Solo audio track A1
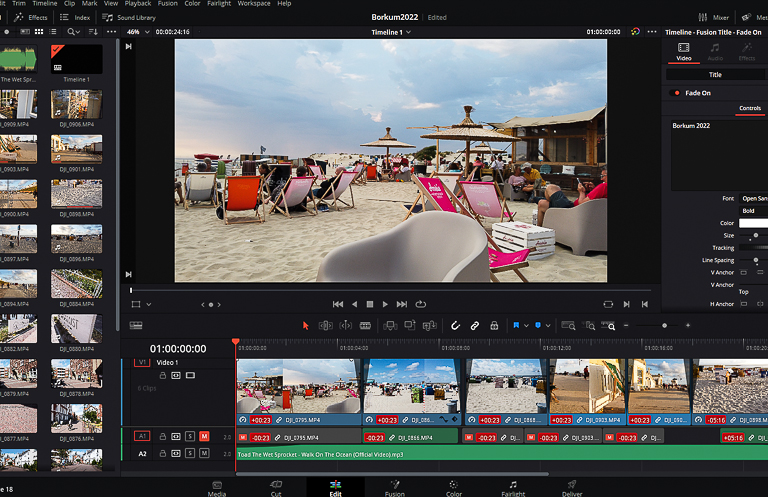 pyautogui.click(x=190, y=436)
